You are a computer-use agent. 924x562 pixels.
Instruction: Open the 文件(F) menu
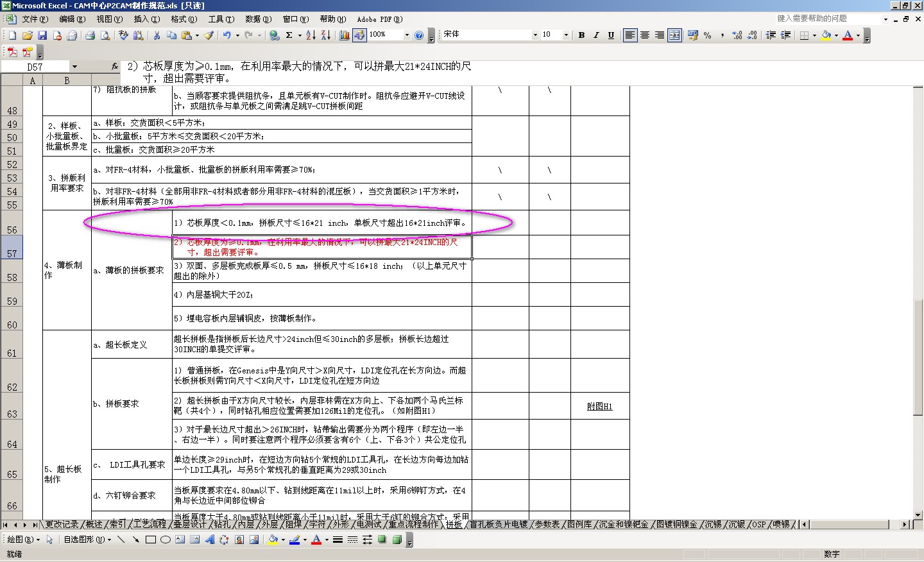click(35, 19)
